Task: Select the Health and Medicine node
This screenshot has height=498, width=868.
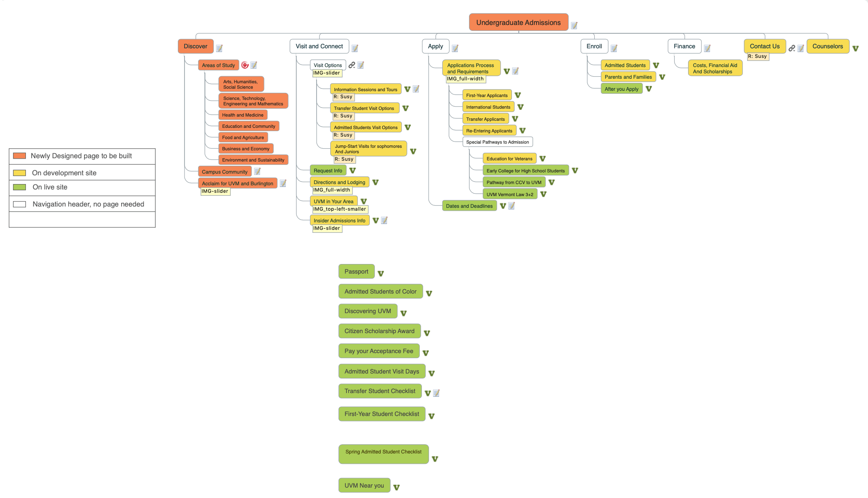Action: coord(243,115)
